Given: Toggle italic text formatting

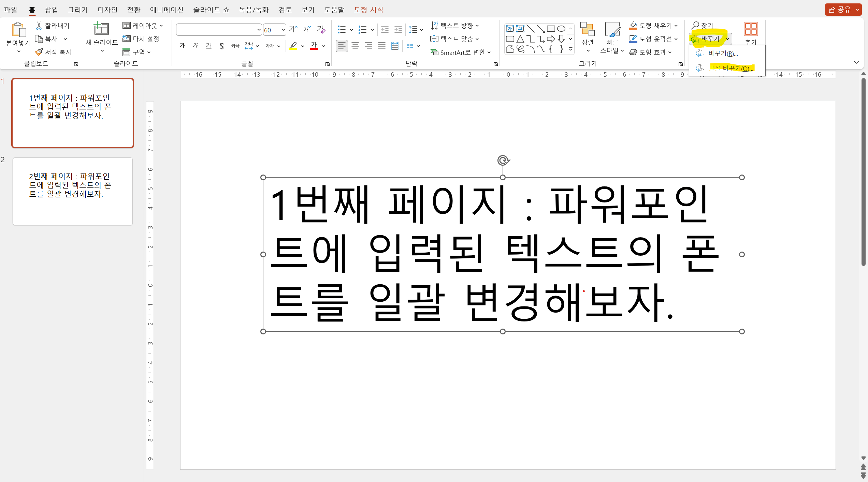Looking at the screenshot, I should (195, 46).
